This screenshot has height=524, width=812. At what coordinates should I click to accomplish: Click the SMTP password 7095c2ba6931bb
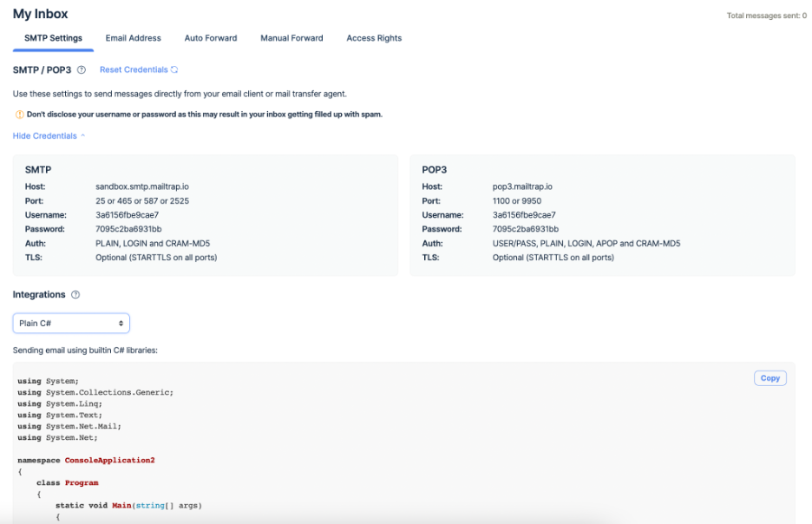128,229
